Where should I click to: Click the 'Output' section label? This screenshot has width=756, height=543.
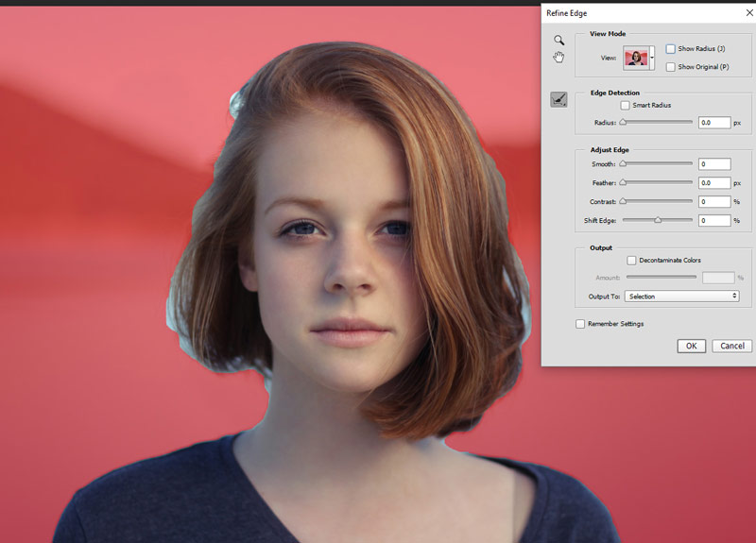[601, 247]
